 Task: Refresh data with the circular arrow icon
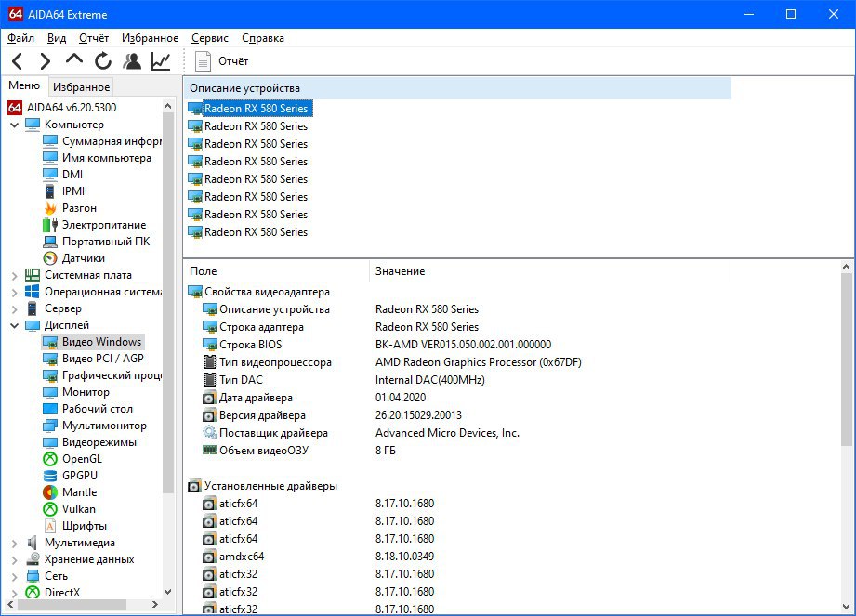tap(102, 61)
